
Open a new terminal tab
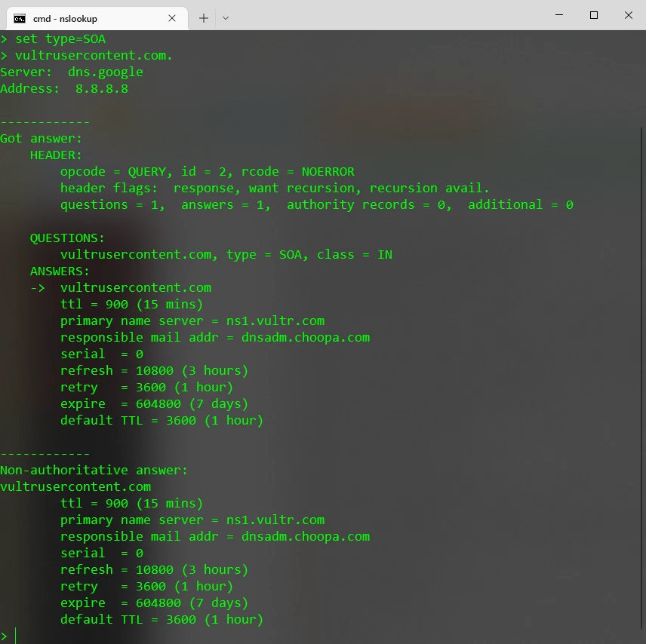tap(204, 18)
